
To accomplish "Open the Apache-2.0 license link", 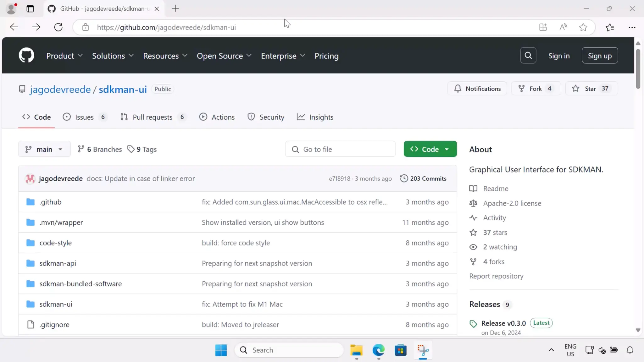I will tap(512, 203).
